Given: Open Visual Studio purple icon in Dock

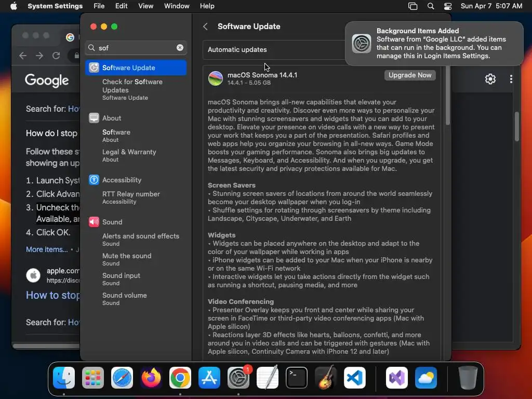Looking at the screenshot, I should [397, 378].
